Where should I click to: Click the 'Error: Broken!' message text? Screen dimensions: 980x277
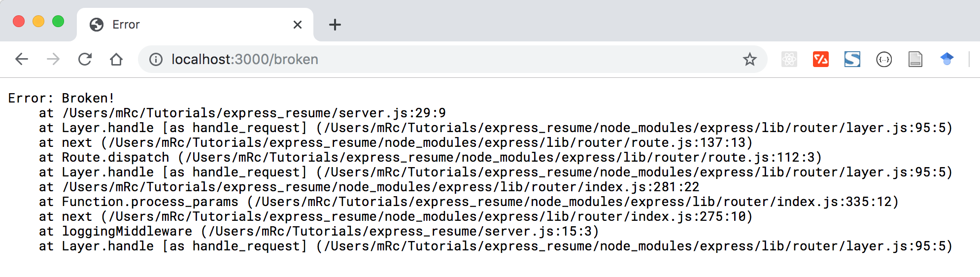pos(61,98)
